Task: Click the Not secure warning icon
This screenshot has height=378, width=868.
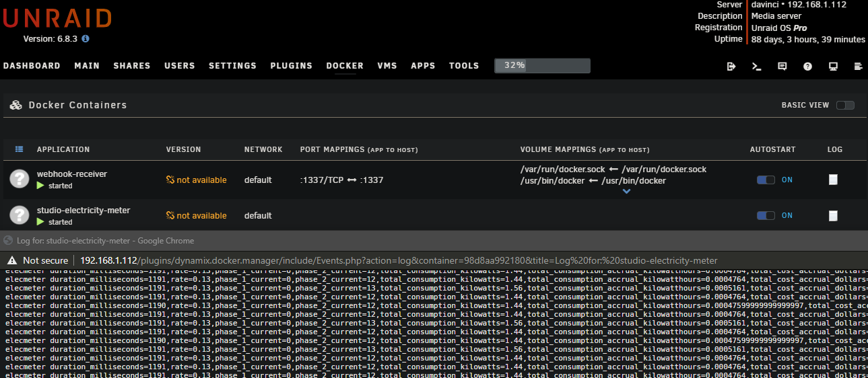Action: (x=12, y=260)
